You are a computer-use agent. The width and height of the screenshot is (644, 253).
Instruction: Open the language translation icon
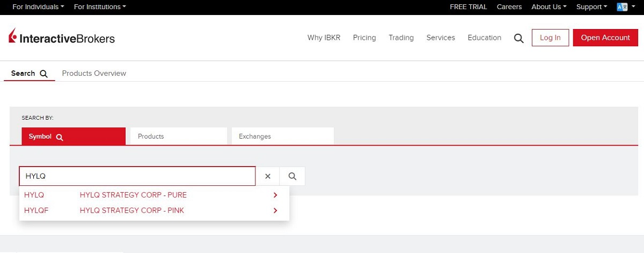pyautogui.click(x=623, y=7)
